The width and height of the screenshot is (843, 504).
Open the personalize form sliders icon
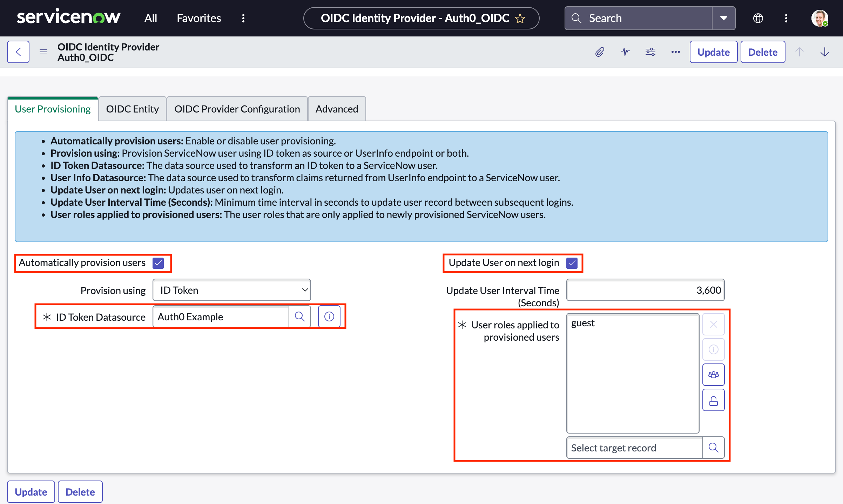(650, 52)
